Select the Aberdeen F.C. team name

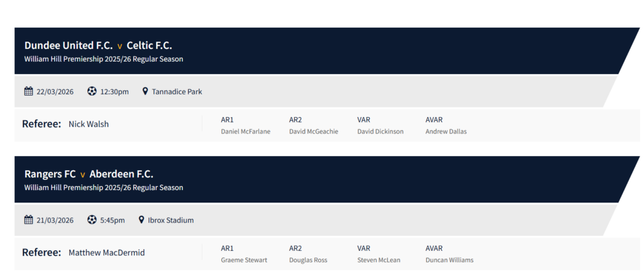pos(121,174)
